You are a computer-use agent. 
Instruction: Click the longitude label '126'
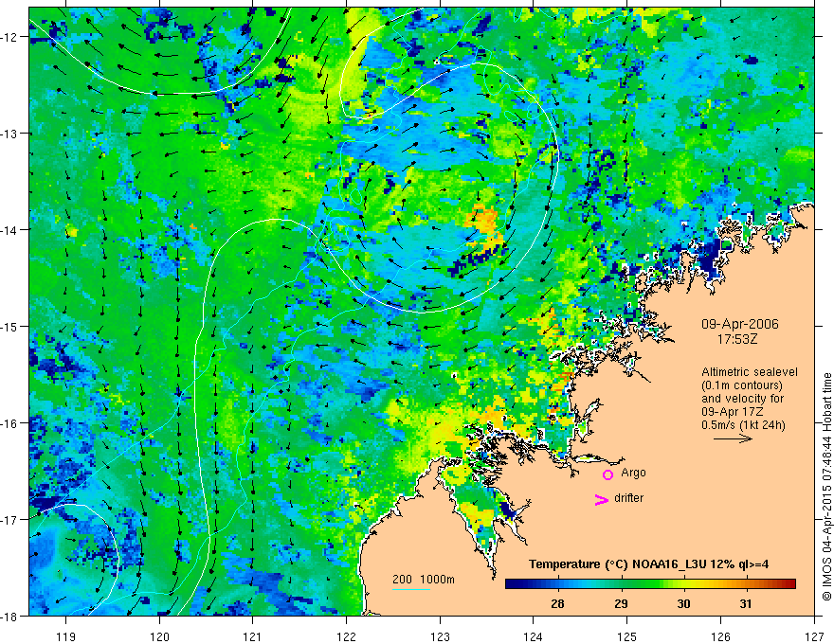(x=720, y=636)
